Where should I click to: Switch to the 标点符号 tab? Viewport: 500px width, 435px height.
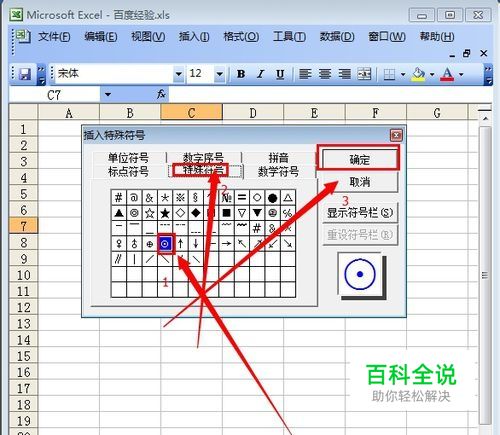click(128, 171)
